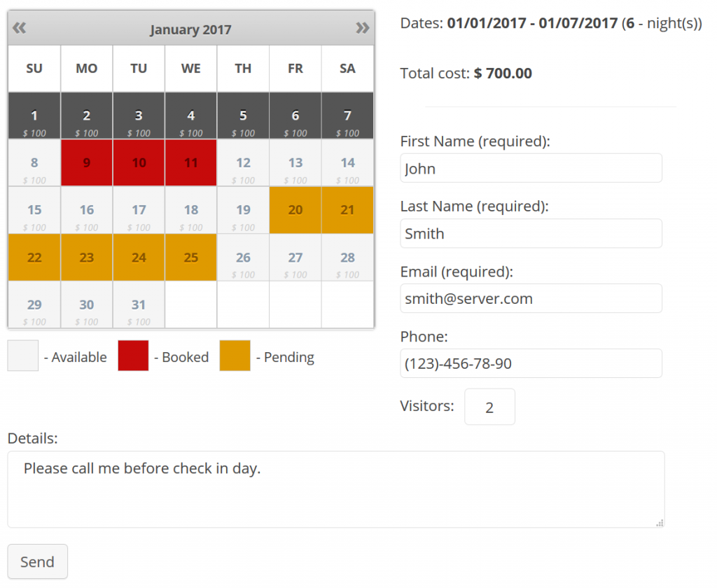Viewport: 717px width, 588px height.
Task: Click the First Name field containing John
Action: pyautogui.click(x=531, y=168)
